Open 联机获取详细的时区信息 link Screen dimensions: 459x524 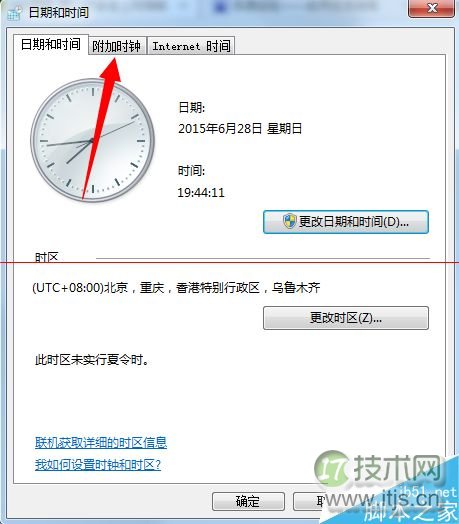(x=101, y=443)
